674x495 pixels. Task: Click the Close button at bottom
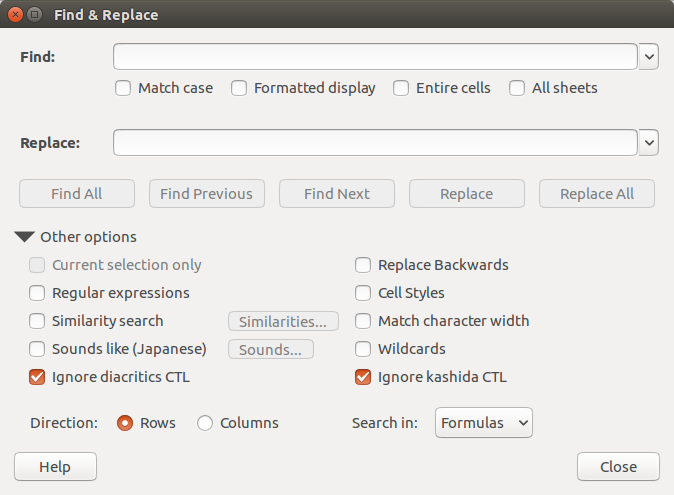[x=618, y=467]
